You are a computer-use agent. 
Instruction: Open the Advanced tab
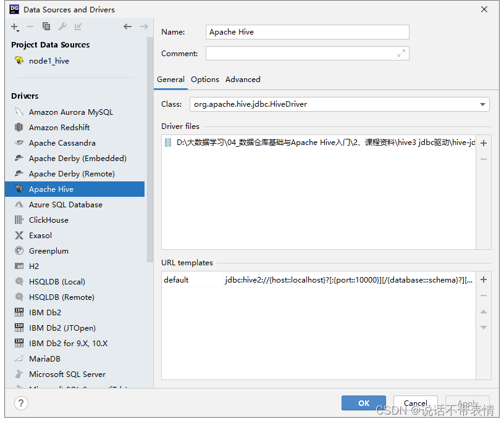click(243, 79)
